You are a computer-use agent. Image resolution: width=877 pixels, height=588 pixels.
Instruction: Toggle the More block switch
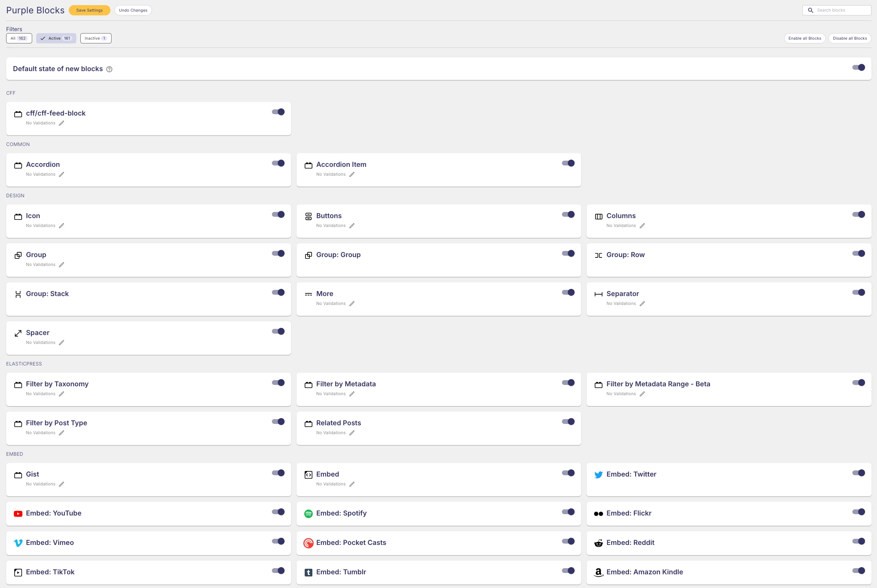568,293
